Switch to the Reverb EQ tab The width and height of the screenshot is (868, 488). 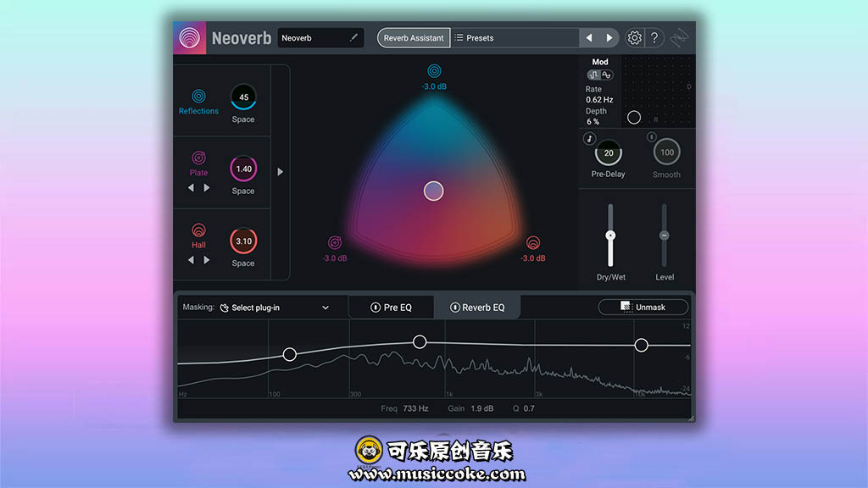pyautogui.click(x=477, y=307)
